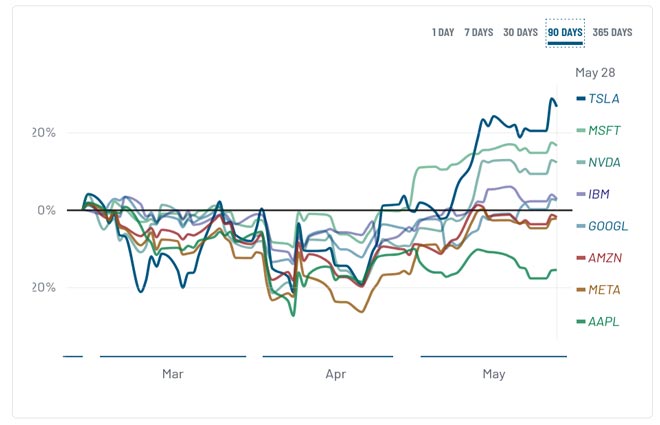Screen dimensions: 660x425
Task: Click the AAPL green color marker
Action: [x=581, y=322]
